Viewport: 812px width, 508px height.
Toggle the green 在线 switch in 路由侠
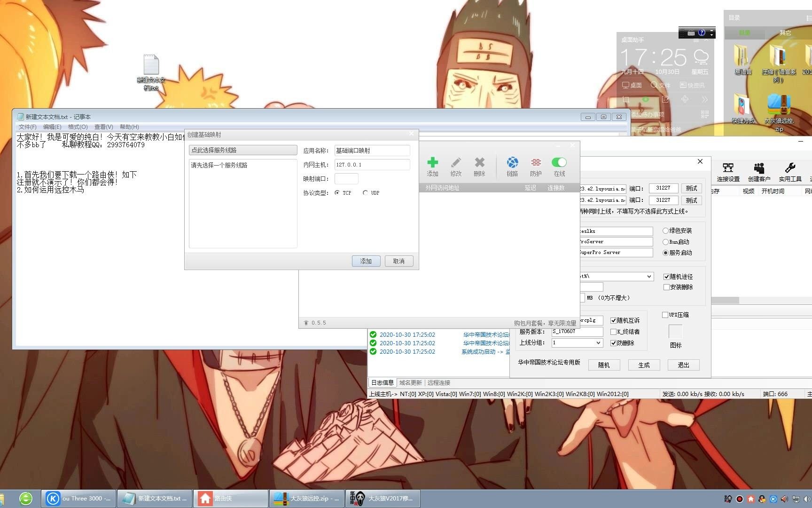[559, 162]
